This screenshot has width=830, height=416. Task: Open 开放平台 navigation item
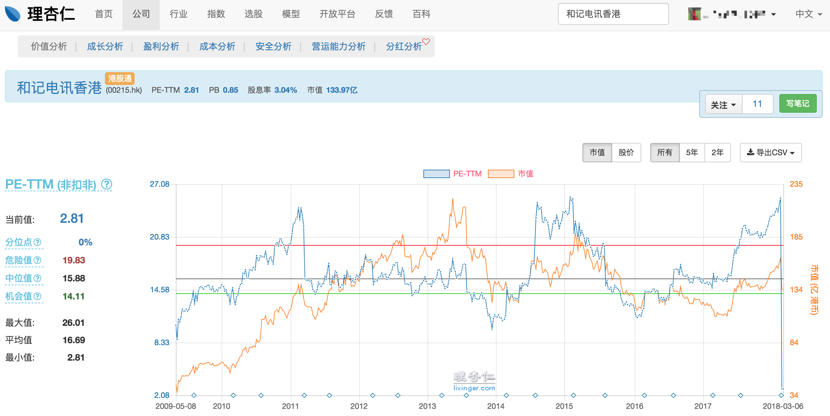click(337, 14)
